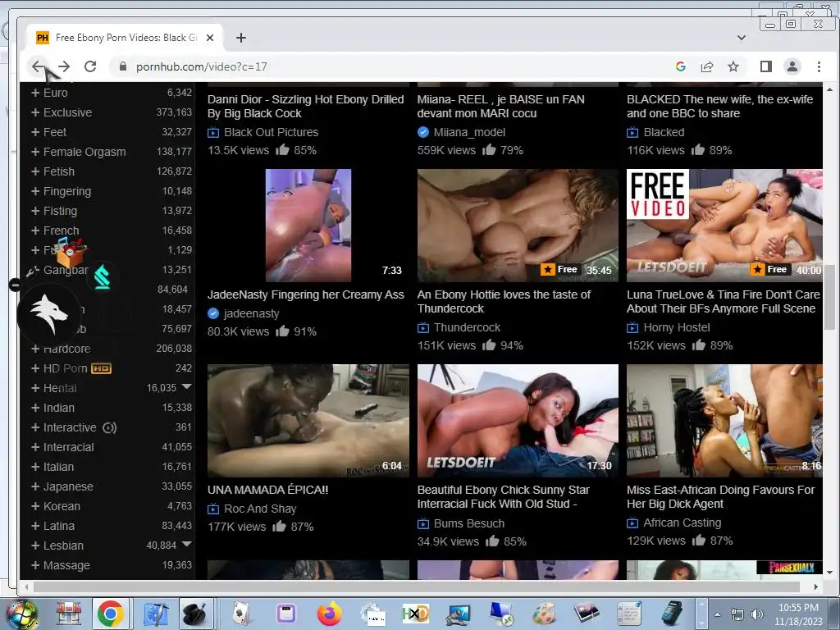Close the current browser tab

click(210, 38)
